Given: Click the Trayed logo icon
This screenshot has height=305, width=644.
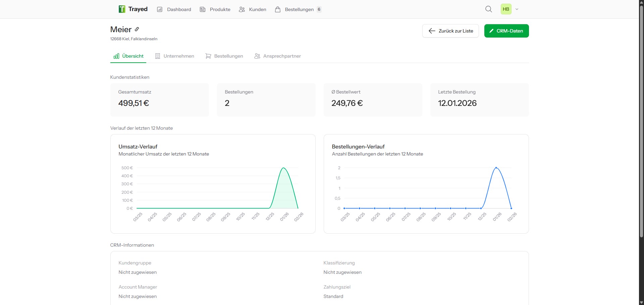Looking at the screenshot, I should click(121, 9).
